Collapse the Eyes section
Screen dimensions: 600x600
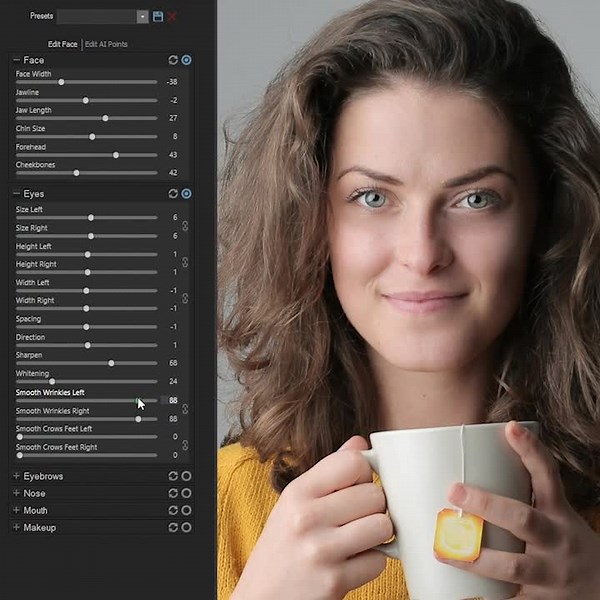click(x=16, y=194)
